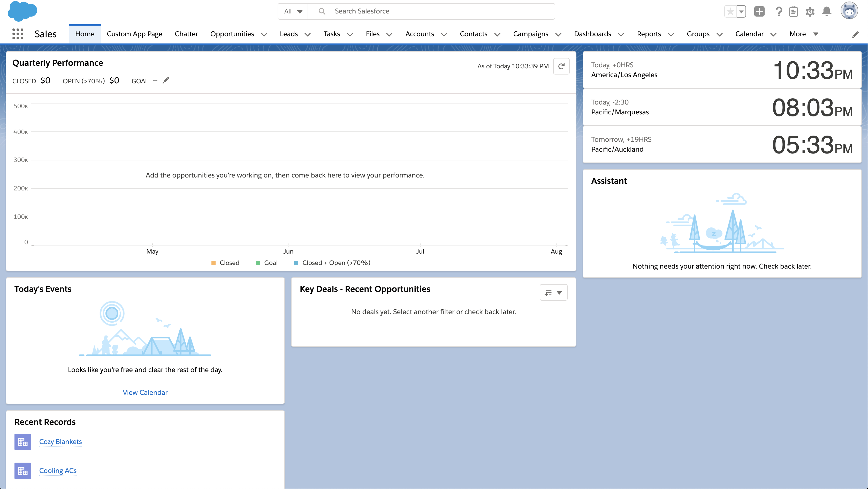Open the Global Actions plus icon
The height and width of the screenshot is (489, 868).
click(759, 11)
